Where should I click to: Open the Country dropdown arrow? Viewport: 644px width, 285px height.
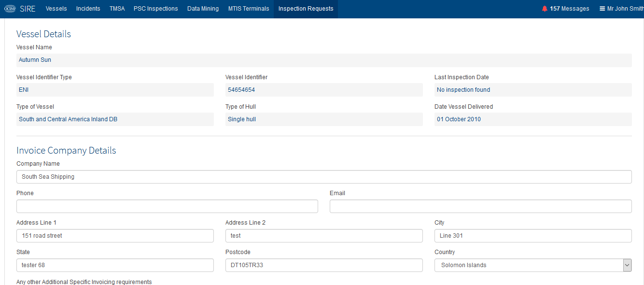627,265
